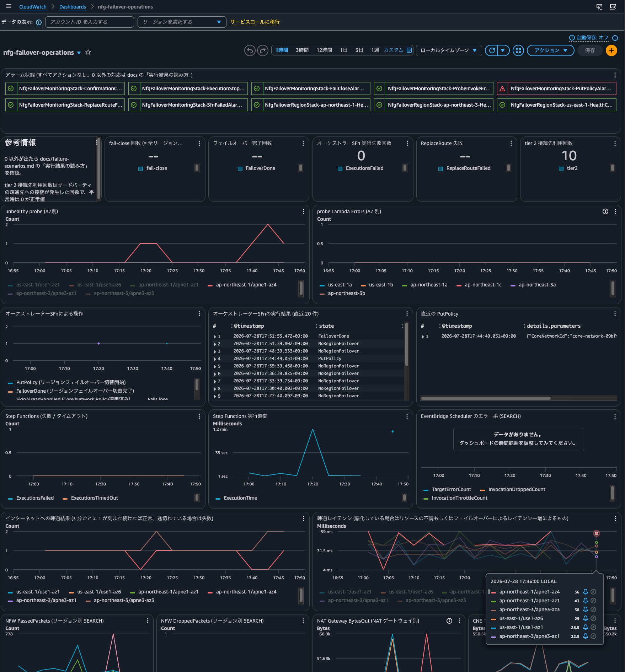625x672 pixels.
Task: Click fail-close color swatch
Action: click(140, 168)
